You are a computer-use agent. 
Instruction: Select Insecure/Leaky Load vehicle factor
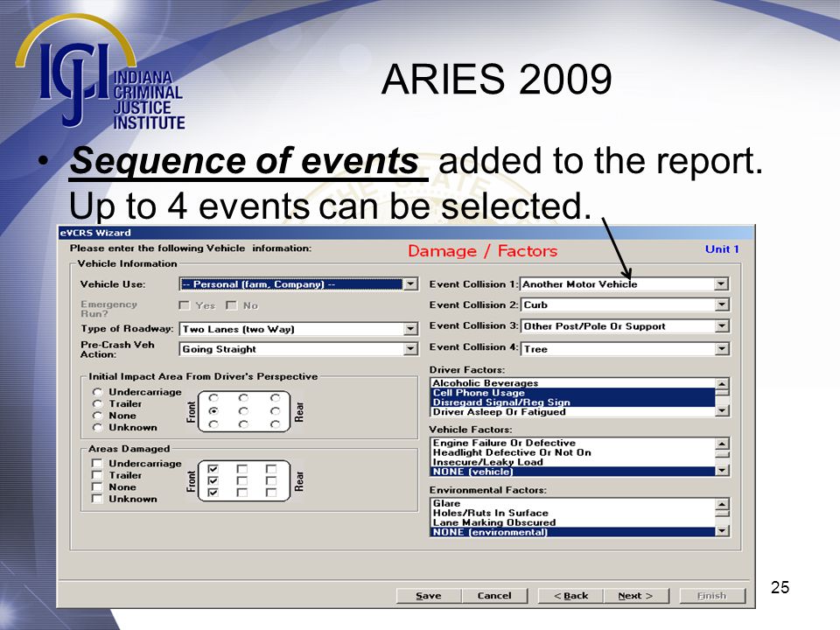tap(572, 462)
